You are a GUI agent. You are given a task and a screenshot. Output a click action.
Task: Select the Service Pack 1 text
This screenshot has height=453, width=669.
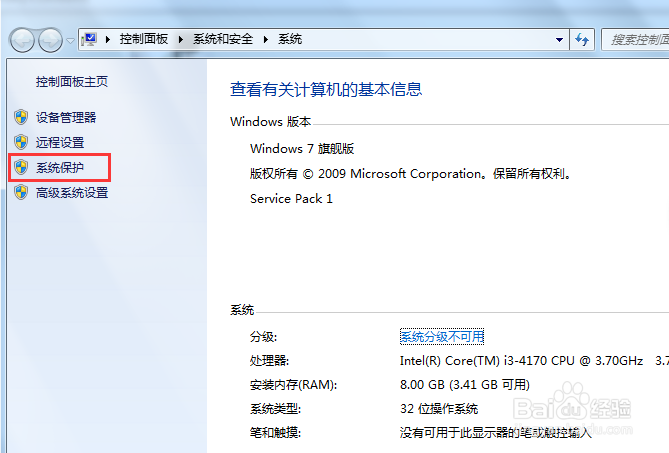291,199
